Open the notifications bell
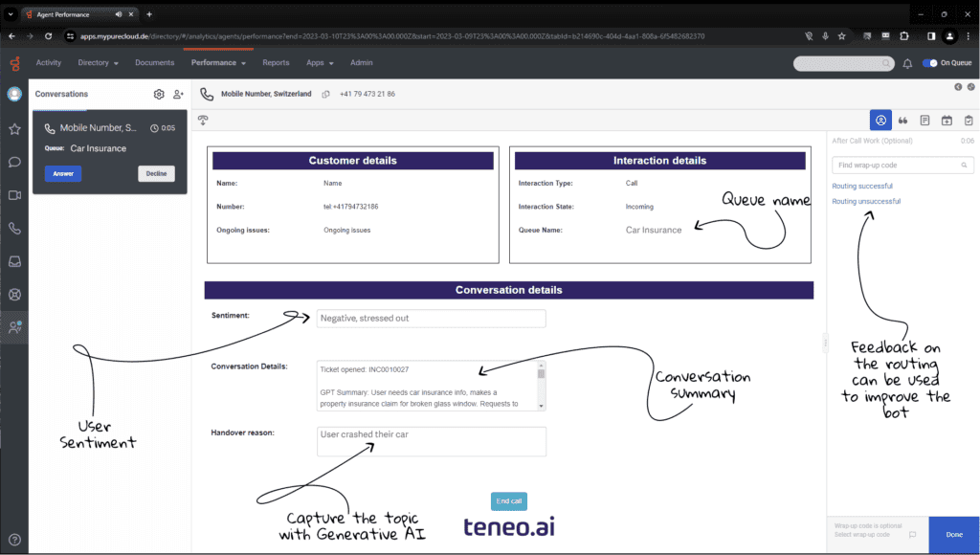 click(907, 63)
